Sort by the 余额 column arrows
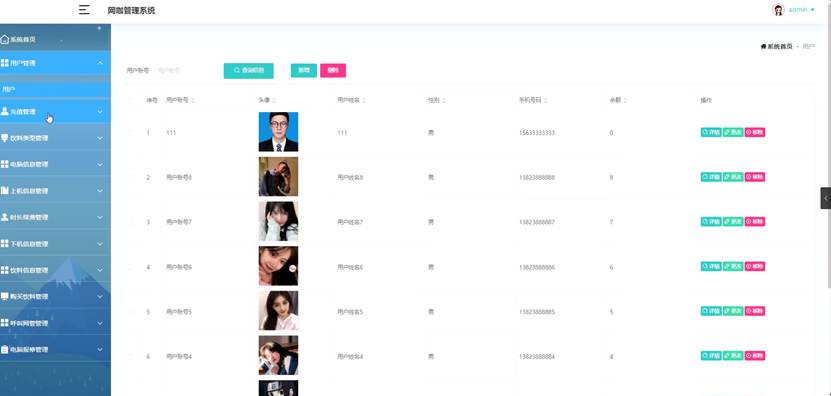Screen dimensions: 831x396 [625, 100]
